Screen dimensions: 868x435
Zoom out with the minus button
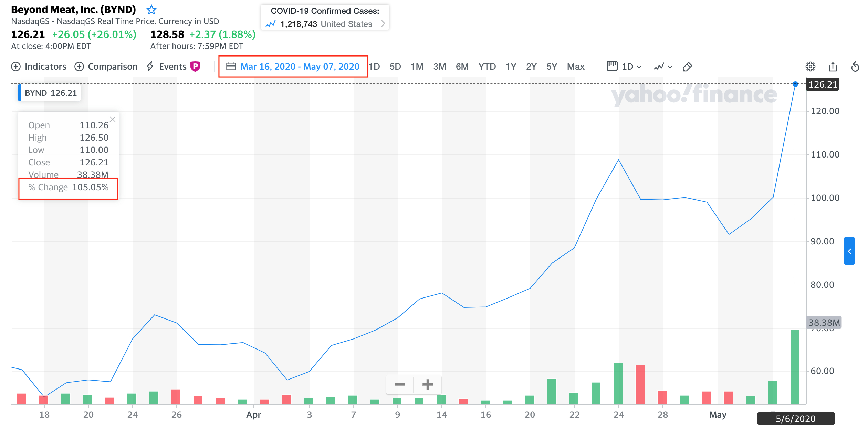tap(400, 384)
